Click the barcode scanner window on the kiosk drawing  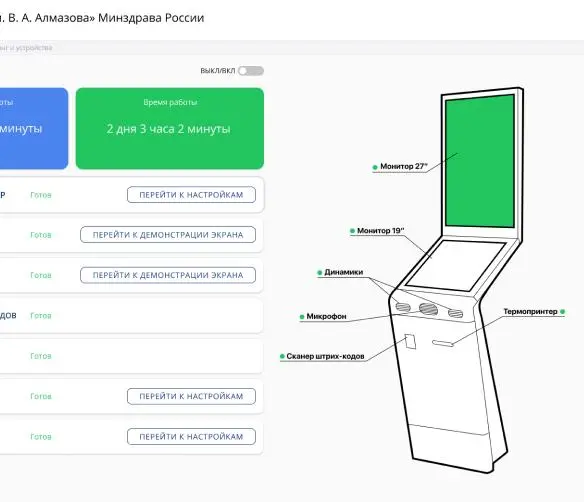coord(410,341)
